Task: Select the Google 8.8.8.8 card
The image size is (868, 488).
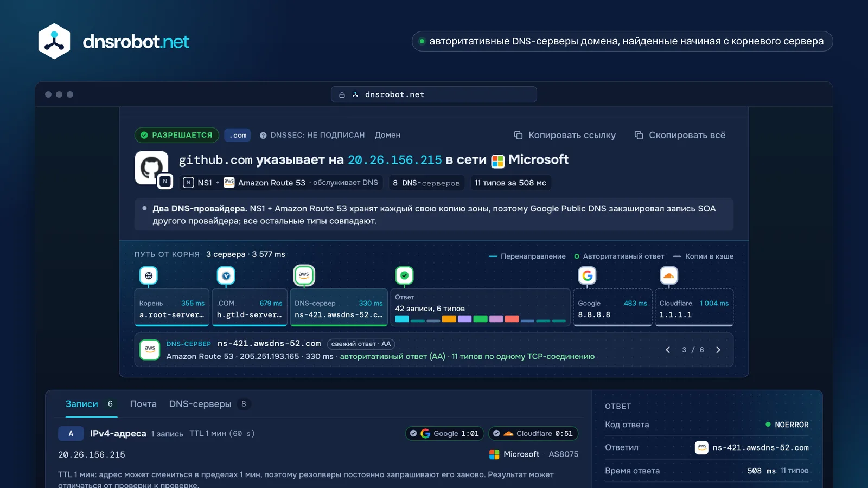Action: coord(612,307)
